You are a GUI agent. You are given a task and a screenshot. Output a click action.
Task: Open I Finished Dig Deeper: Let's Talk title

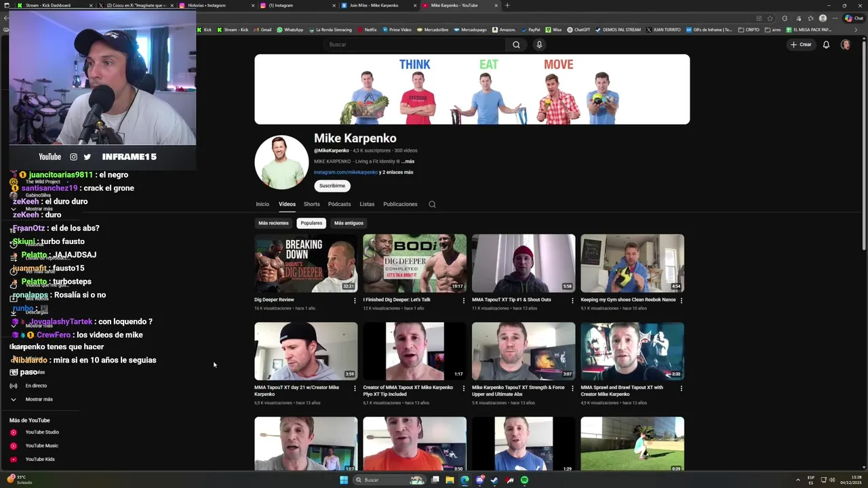(397, 300)
